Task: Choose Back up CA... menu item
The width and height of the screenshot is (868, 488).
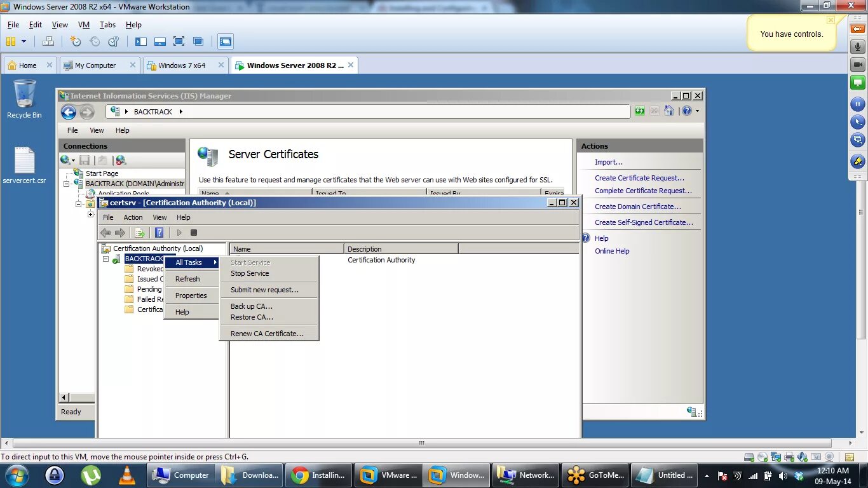Action: (x=269, y=306)
